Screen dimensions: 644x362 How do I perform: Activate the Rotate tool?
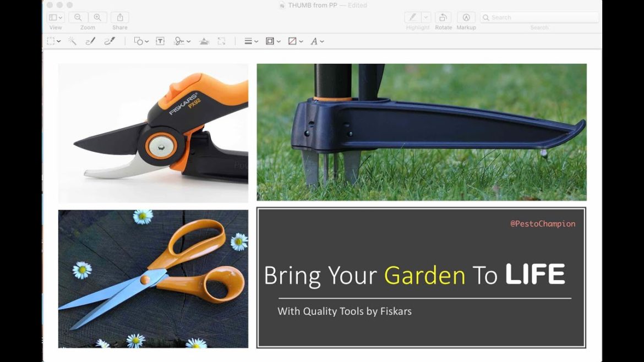point(443,17)
